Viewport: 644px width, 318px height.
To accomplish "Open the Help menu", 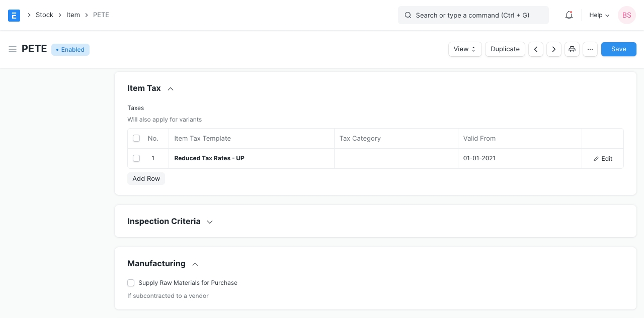I will 599,15.
